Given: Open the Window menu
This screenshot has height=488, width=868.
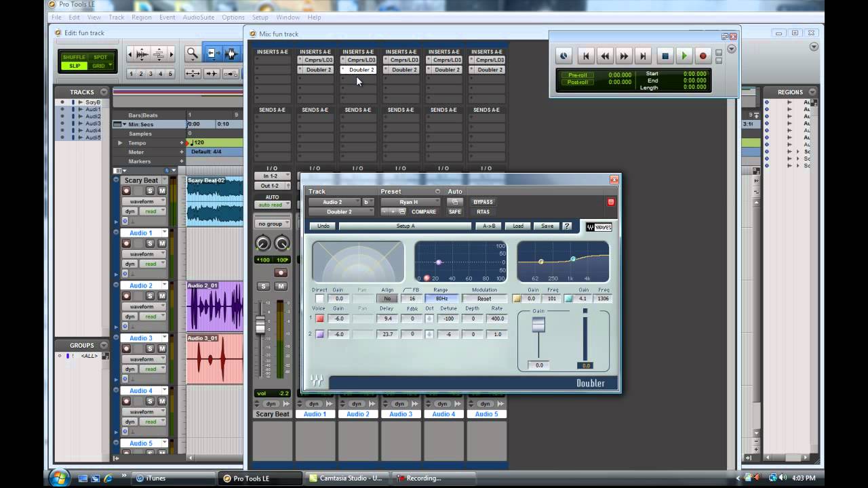Looking at the screenshot, I should (x=288, y=17).
